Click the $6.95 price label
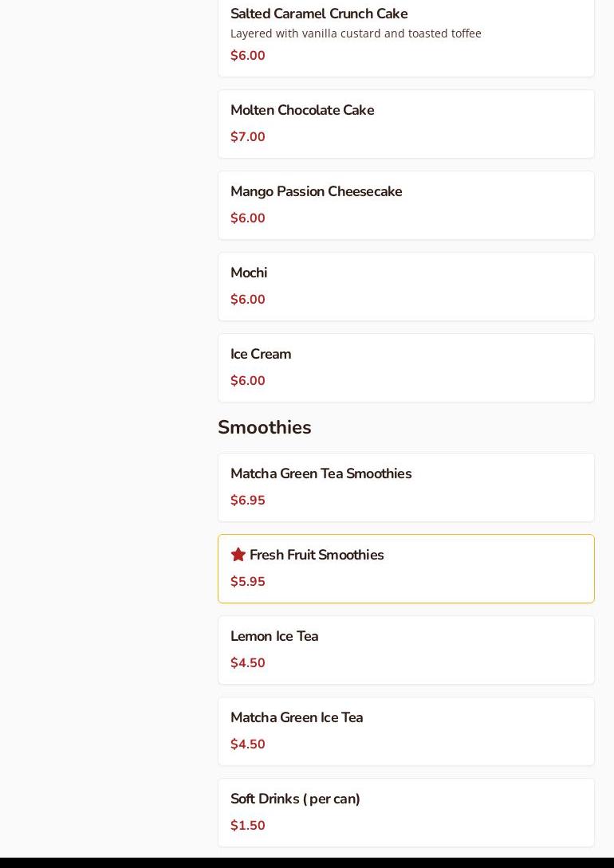This screenshot has height=868, width=614. point(248,501)
